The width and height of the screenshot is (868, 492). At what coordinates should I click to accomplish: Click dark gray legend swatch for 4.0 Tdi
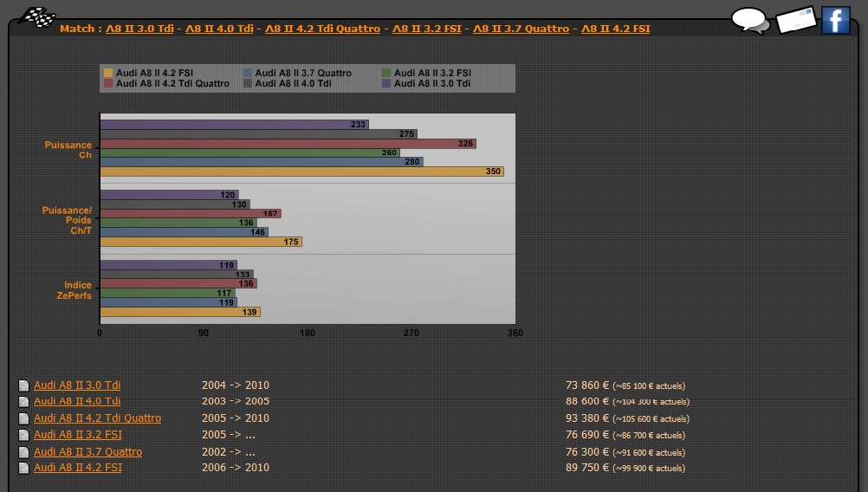point(248,83)
